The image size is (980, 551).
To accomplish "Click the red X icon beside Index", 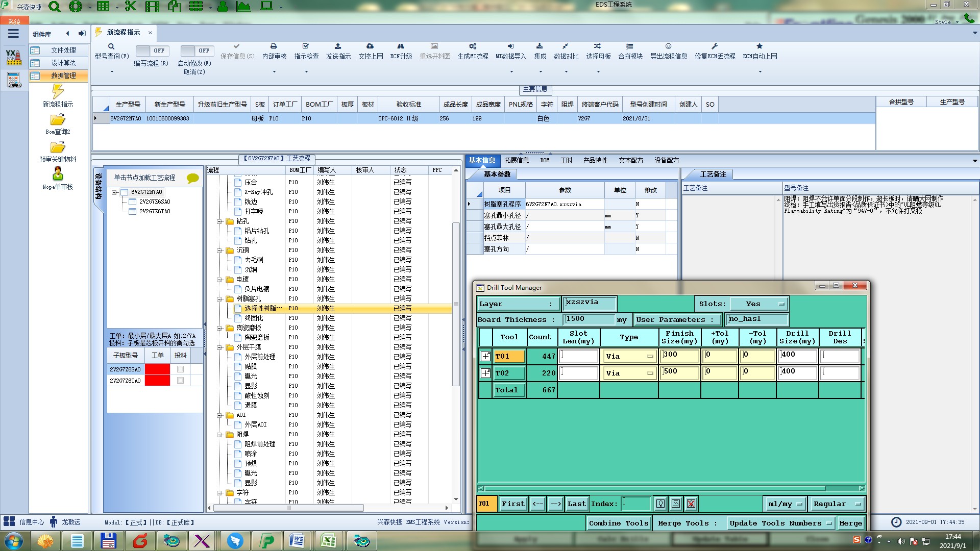I will tap(691, 504).
